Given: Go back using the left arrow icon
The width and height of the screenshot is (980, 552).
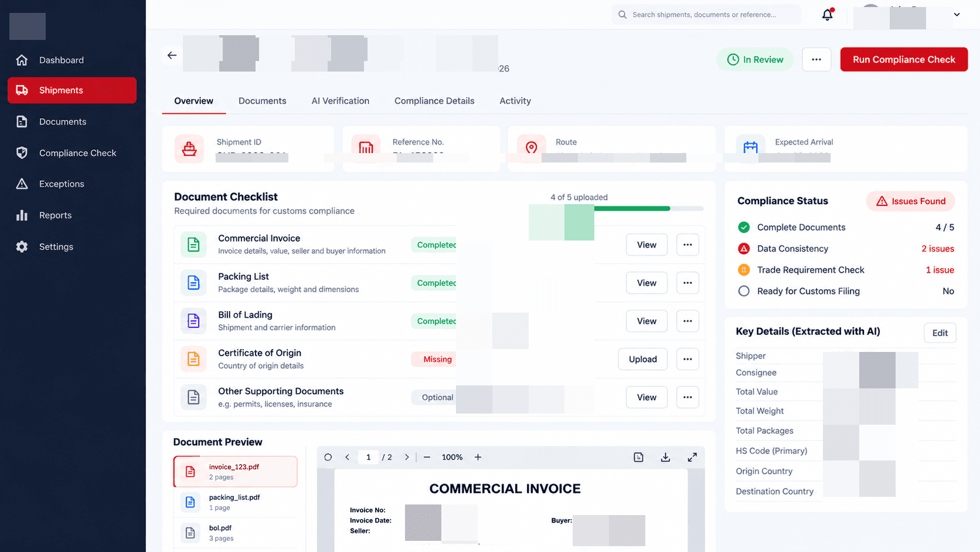Looking at the screenshot, I should [x=172, y=55].
